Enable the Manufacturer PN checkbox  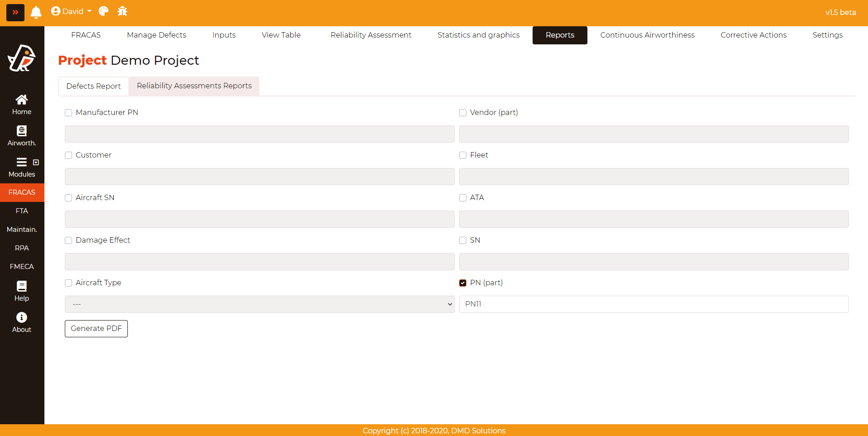pos(68,113)
